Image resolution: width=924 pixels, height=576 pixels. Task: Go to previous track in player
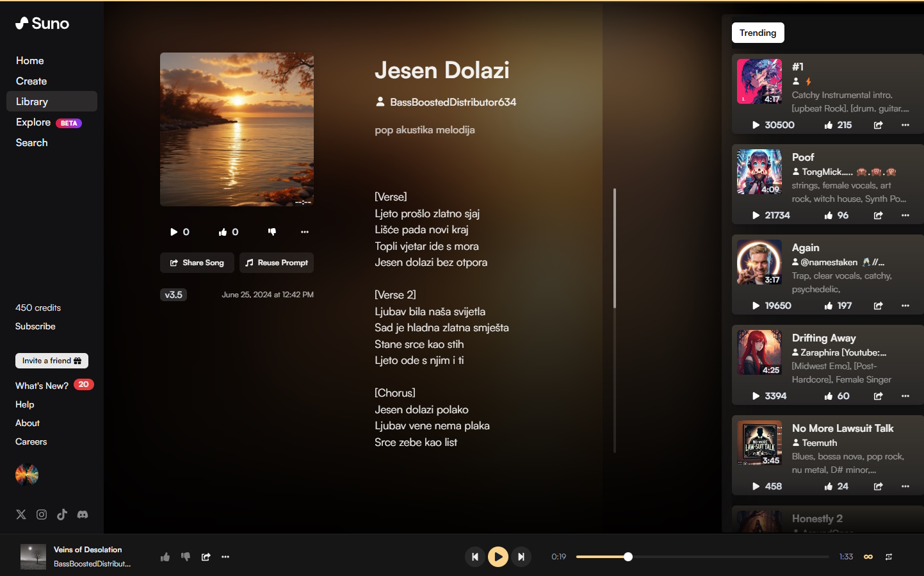point(474,557)
